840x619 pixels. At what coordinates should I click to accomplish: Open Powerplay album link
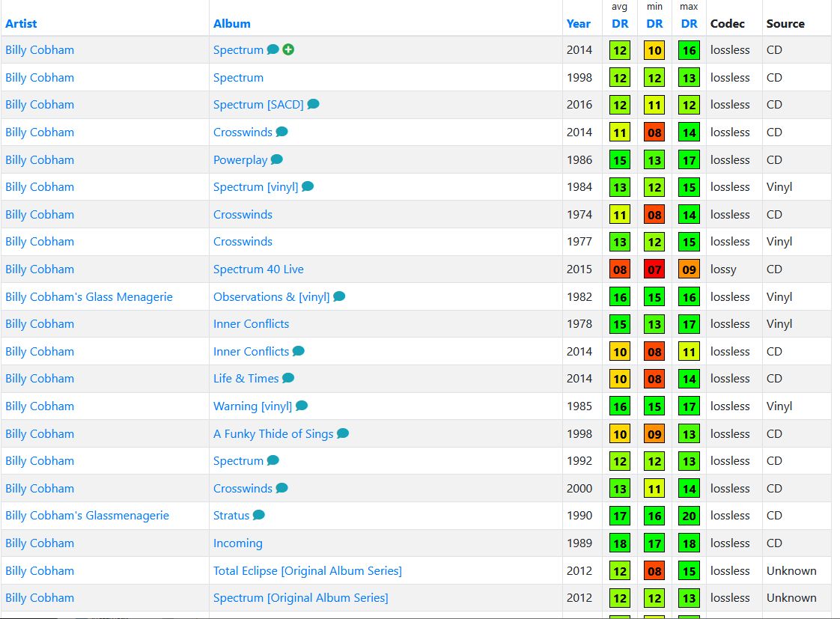240,160
